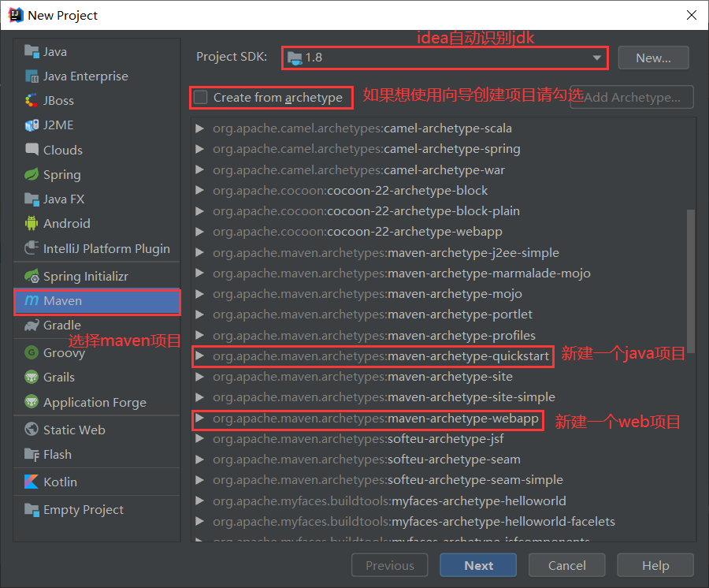Click the Clouds icon
The height and width of the screenshot is (588, 709).
click(x=32, y=149)
